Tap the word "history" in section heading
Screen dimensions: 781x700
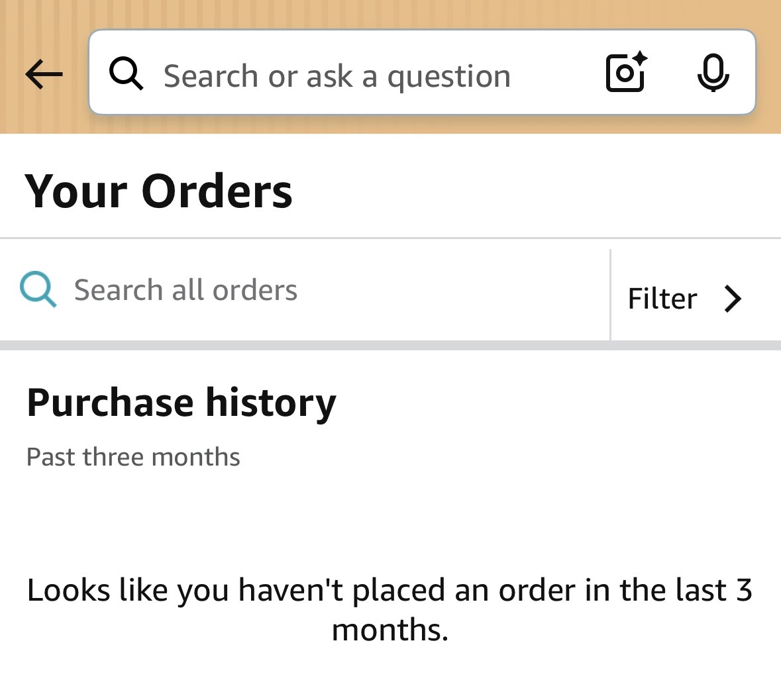[x=270, y=403]
